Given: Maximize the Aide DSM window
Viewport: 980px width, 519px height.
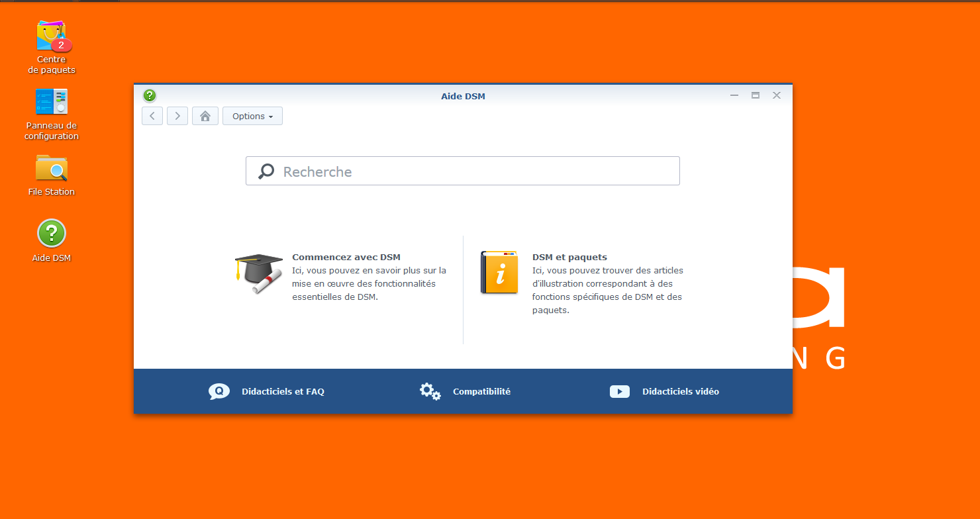Looking at the screenshot, I should 756,95.
